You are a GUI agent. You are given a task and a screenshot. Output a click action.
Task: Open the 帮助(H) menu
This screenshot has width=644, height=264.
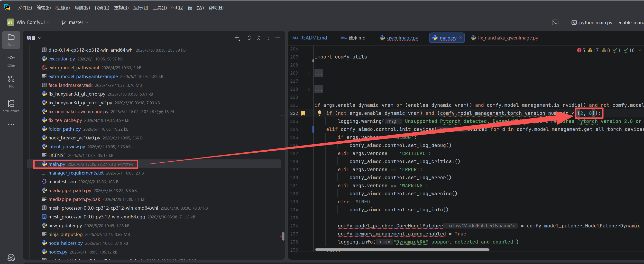[216, 8]
